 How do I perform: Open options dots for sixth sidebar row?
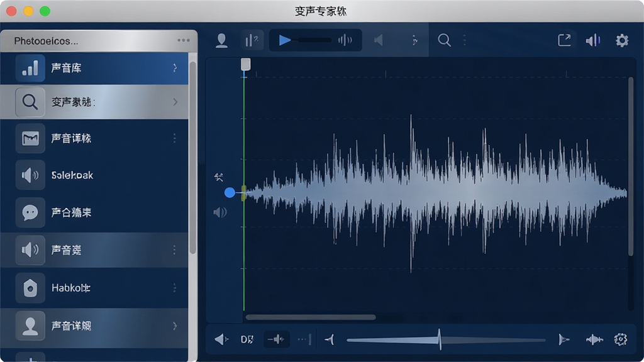coord(175,250)
